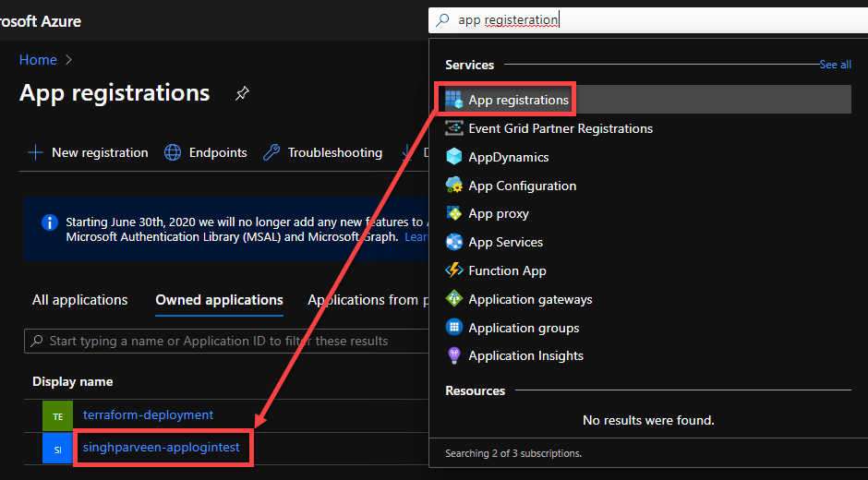Click the App Services icon
868x480 pixels.
[x=454, y=242]
